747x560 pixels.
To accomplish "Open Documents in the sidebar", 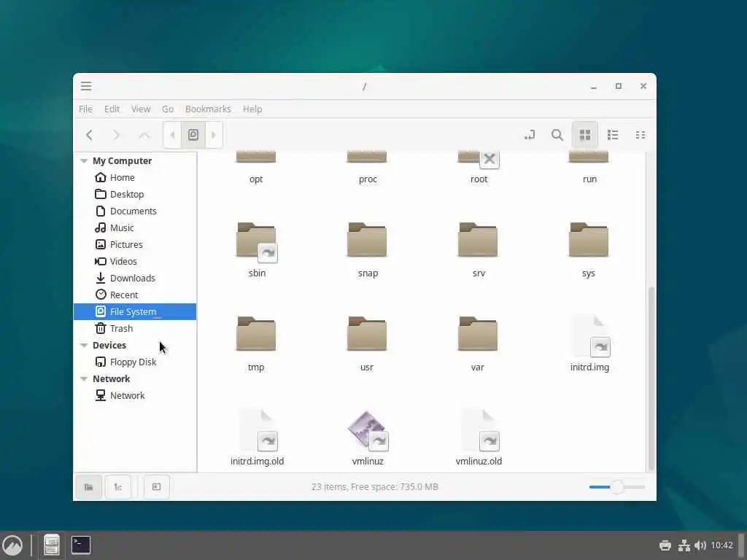I will point(135,211).
